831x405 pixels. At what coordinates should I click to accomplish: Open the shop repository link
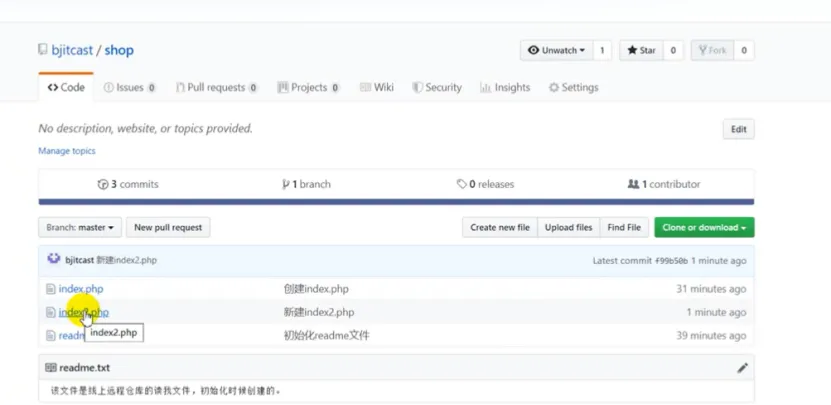[x=119, y=50]
